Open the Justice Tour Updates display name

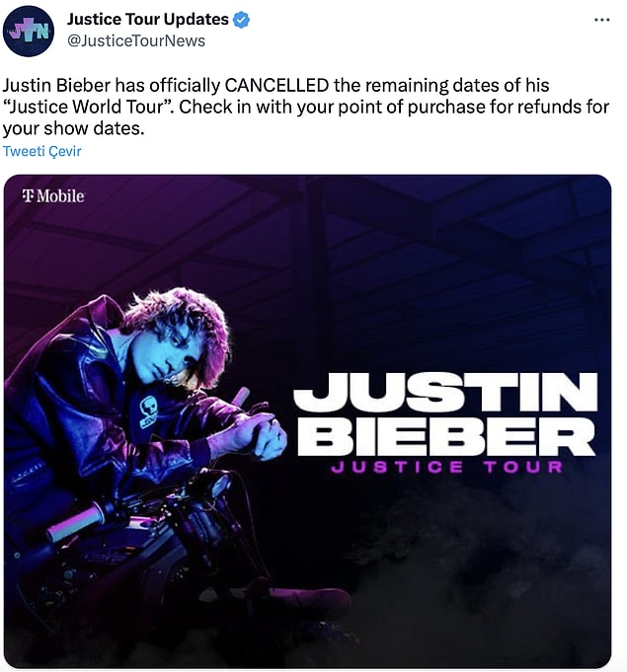pos(148,20)
